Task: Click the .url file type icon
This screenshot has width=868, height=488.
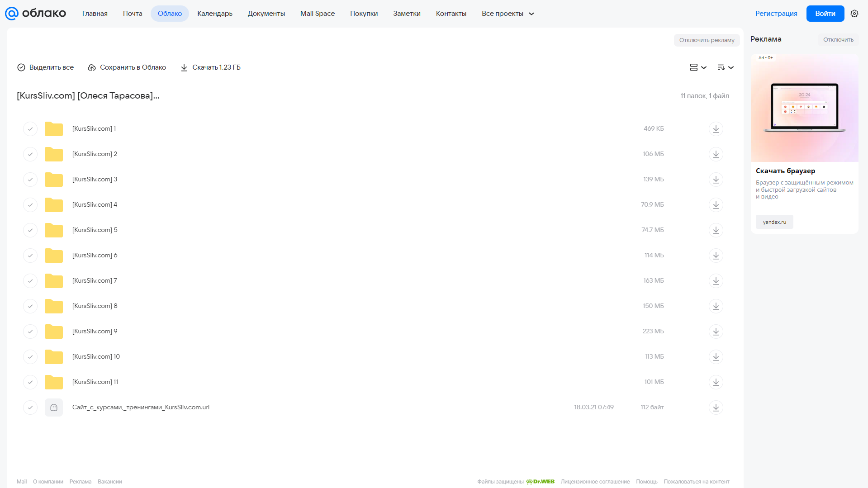Action: pos(54,407)
